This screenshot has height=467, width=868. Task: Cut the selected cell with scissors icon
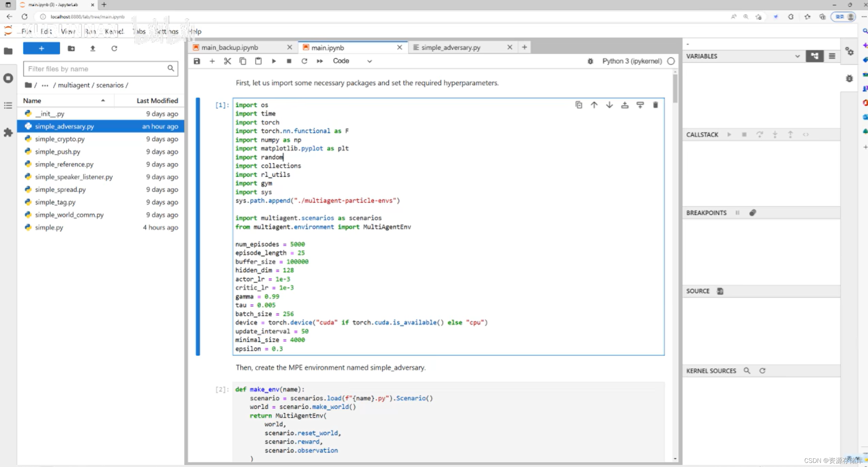227,61
